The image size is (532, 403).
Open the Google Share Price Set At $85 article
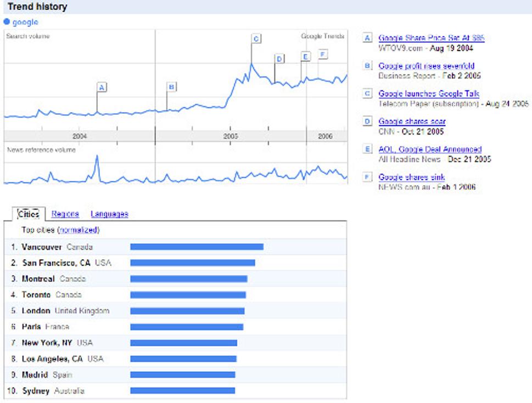(x=431, y=38)
